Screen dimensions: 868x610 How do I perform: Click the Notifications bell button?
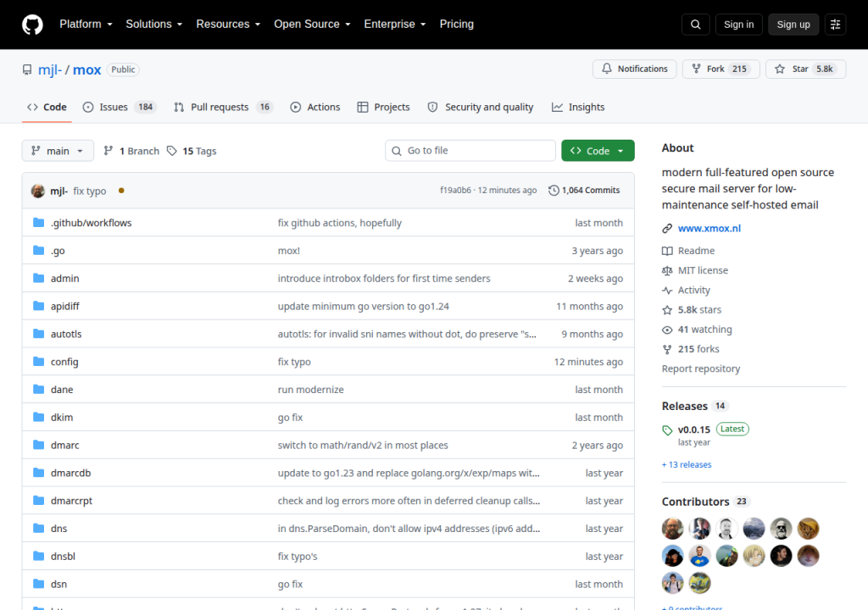(634, 69)
